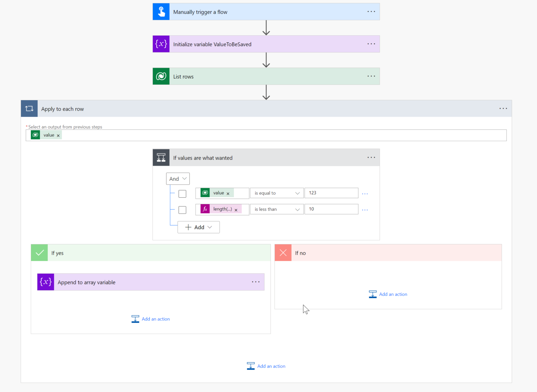
Task: Click the Append to array variable {x} icon
Action: point(45,282)
